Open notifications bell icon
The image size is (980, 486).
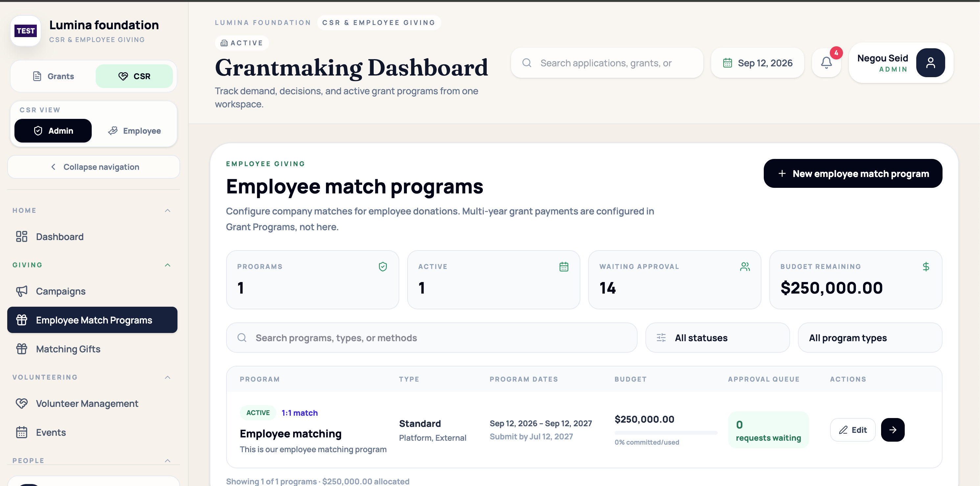tap(826, 63)
